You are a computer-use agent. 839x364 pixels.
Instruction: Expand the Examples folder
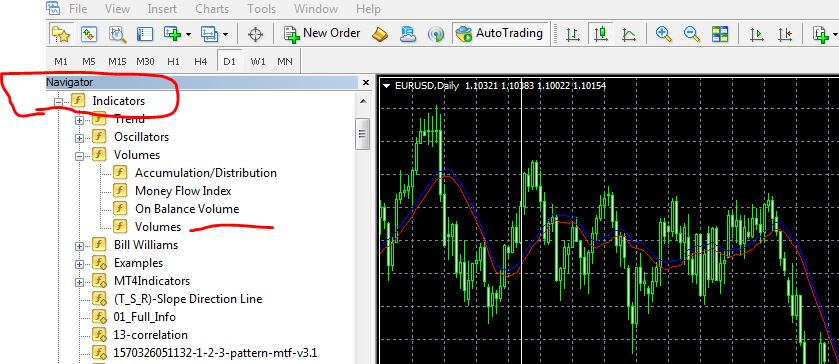coord(80,264)
